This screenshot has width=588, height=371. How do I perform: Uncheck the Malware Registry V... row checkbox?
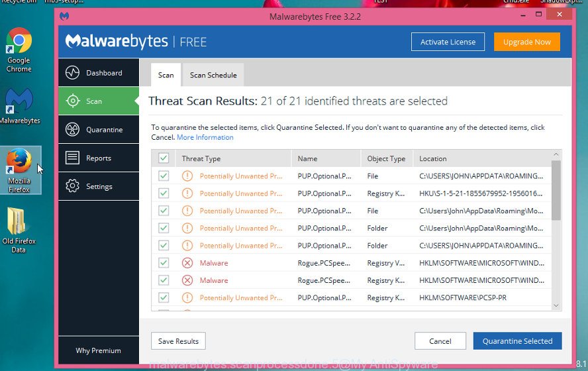[x=164, y=262]
